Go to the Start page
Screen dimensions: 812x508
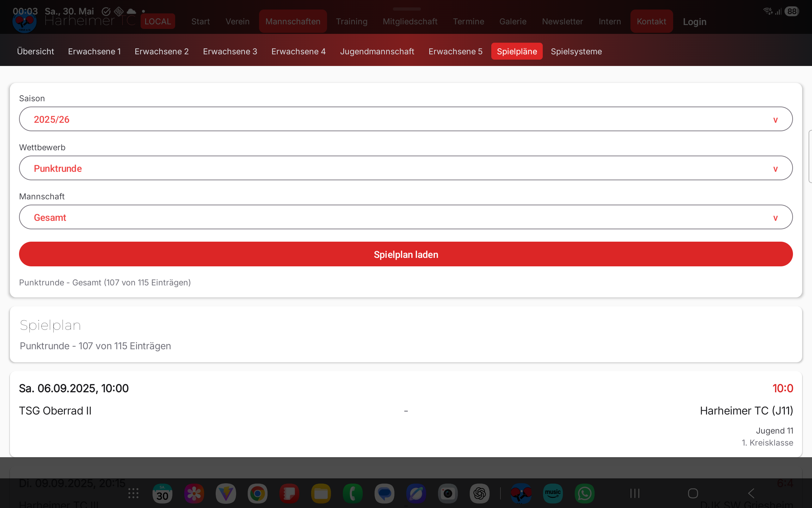(x=201, y=22)
